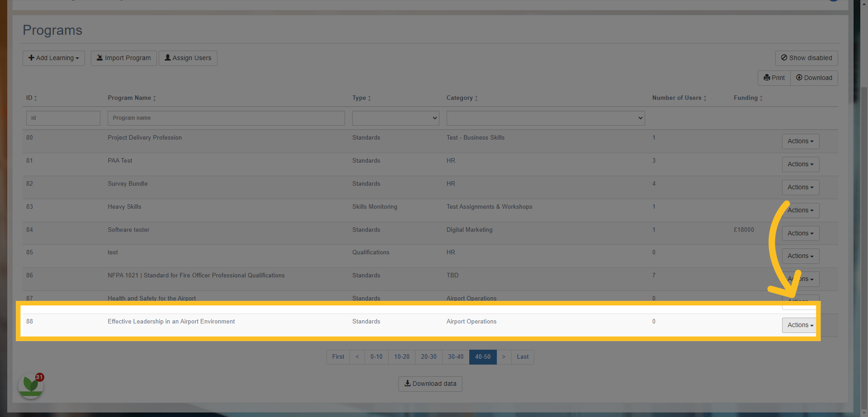
Task: Click the Print button
Action: tap(774, 78)
